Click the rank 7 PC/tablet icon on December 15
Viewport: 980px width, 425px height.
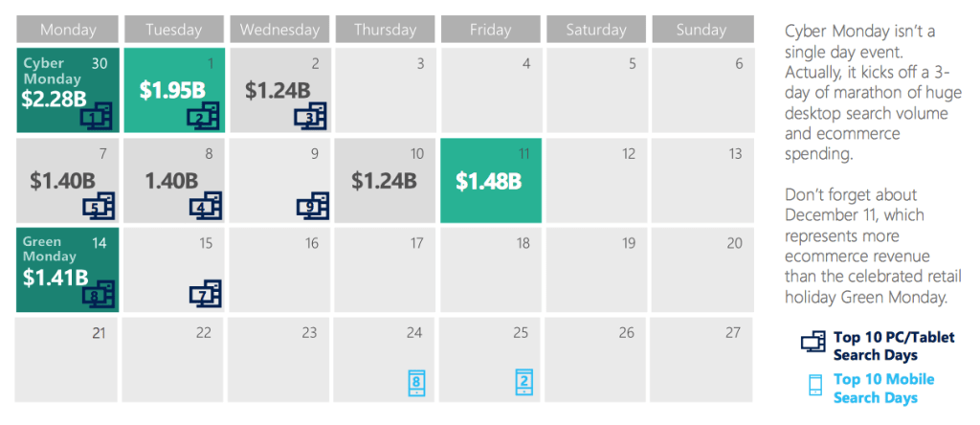[x=204, y=295]
